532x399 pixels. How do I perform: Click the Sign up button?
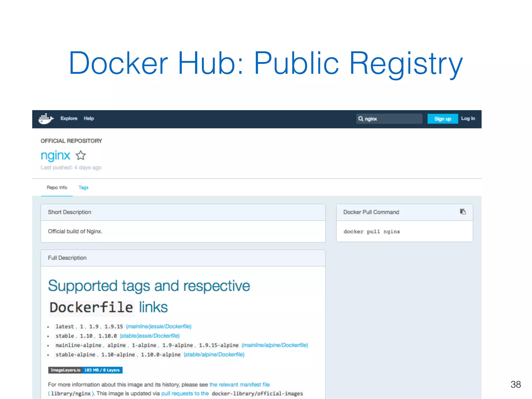(x=443, y=119)
